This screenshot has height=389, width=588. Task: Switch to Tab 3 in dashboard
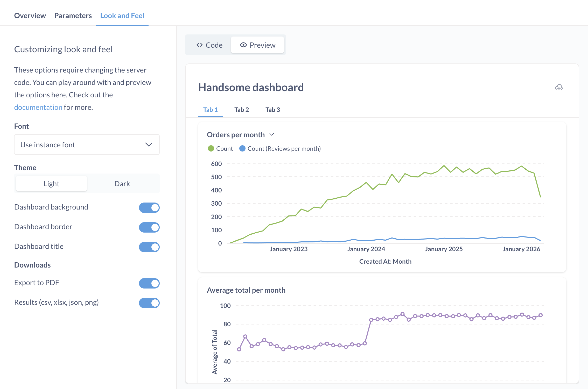272,110
